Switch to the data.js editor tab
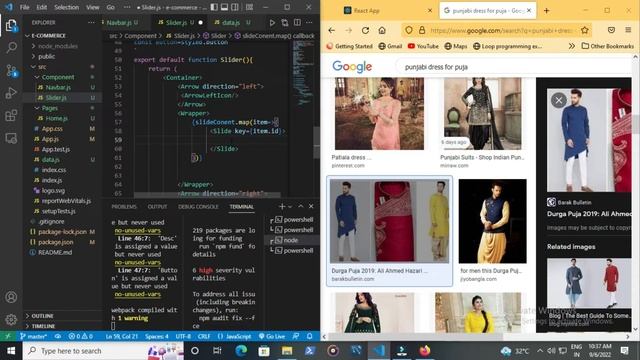Image resolution: width=640 pixels, height=360 pixels. click(x=231, y=23)
